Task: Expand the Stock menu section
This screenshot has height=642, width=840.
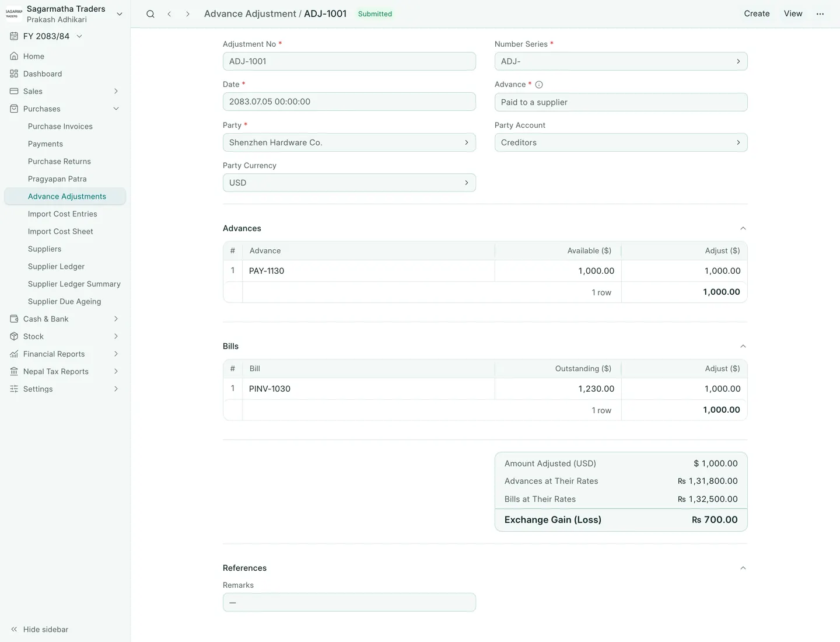Action: [116, 336]
